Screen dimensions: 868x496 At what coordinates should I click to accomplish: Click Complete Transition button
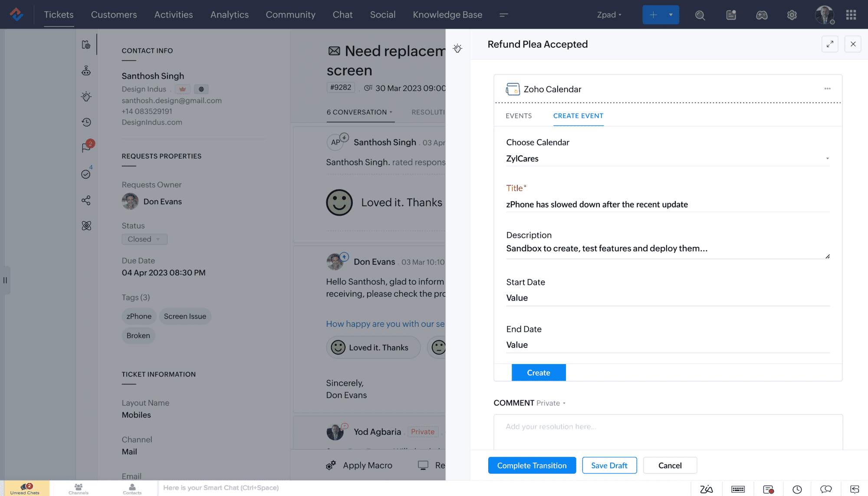(532, 465)
